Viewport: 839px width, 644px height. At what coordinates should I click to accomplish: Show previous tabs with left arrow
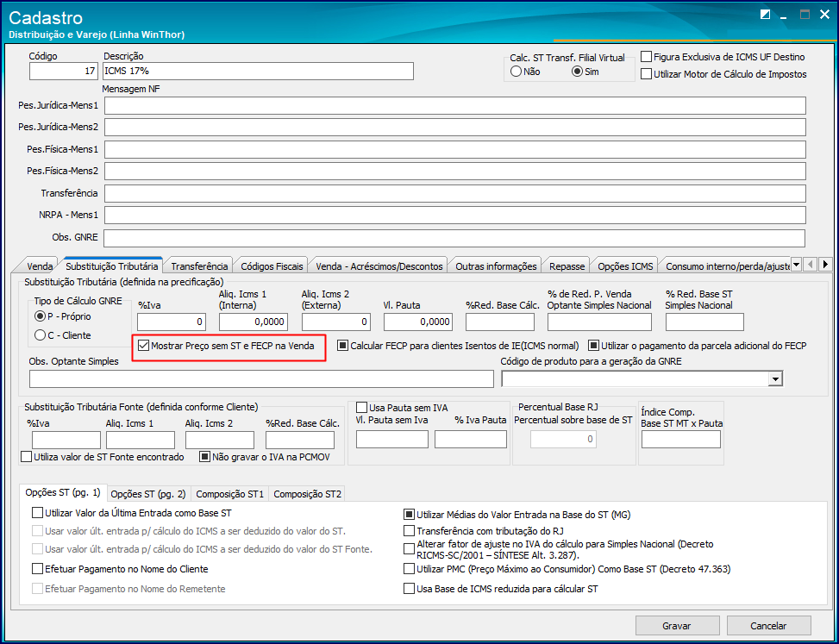point(811,264)
